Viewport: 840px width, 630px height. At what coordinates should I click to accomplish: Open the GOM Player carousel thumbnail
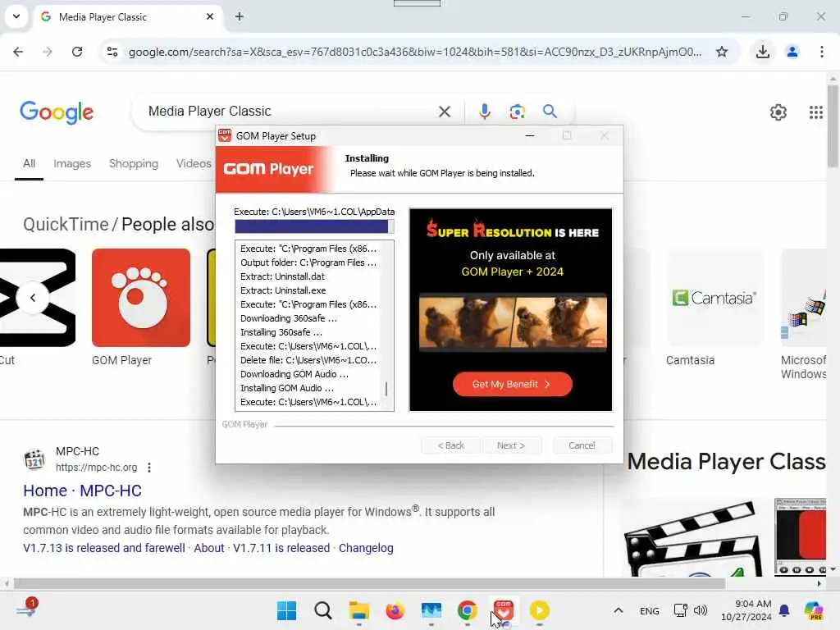141,297
